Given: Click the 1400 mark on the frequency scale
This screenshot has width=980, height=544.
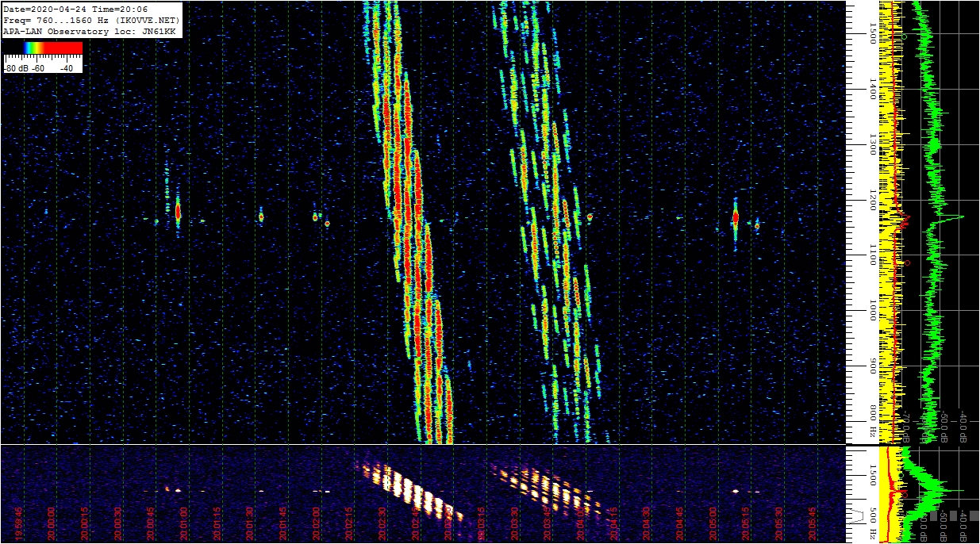Looking at the screenshot, I should tap(872, 88).
